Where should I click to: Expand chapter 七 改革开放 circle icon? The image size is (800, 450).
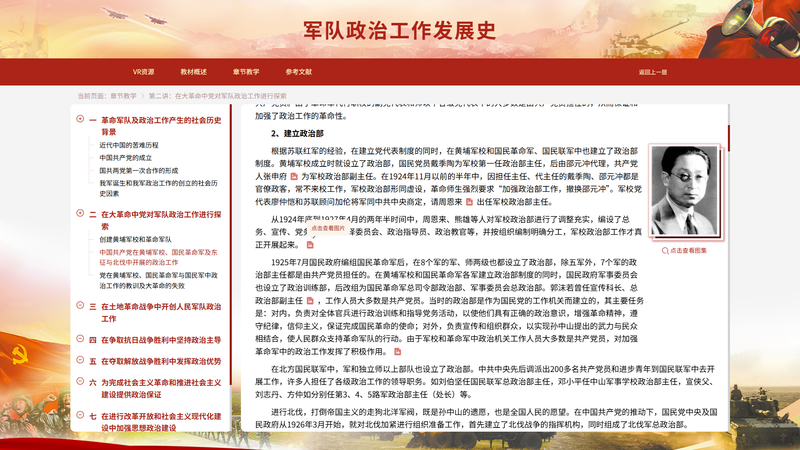80,415
